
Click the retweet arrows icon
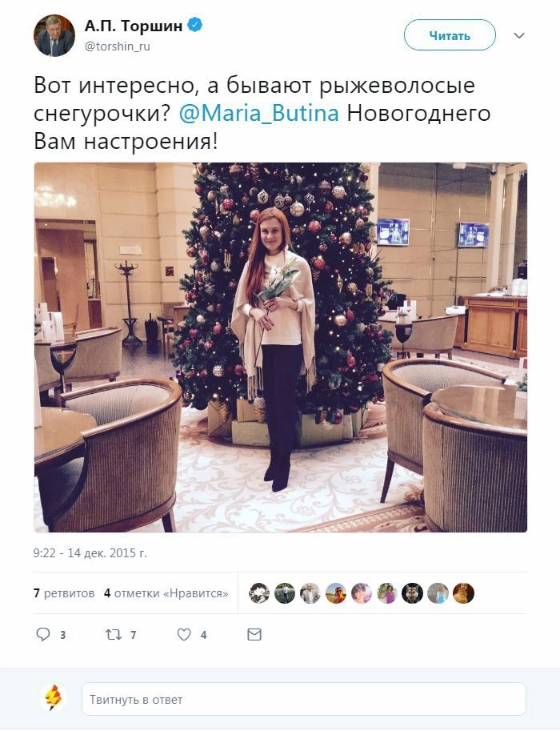(114, 634)
